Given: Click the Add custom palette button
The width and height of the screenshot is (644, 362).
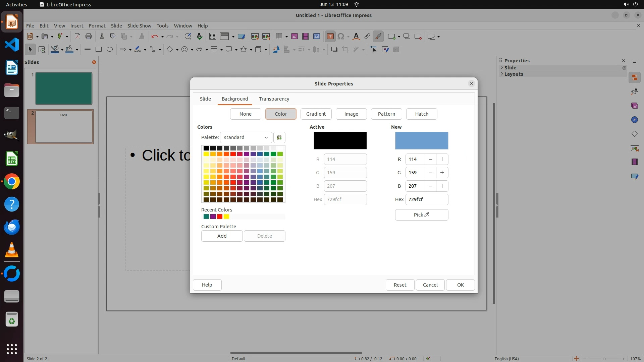Looking at the screenshot, I should pos(222,236).
